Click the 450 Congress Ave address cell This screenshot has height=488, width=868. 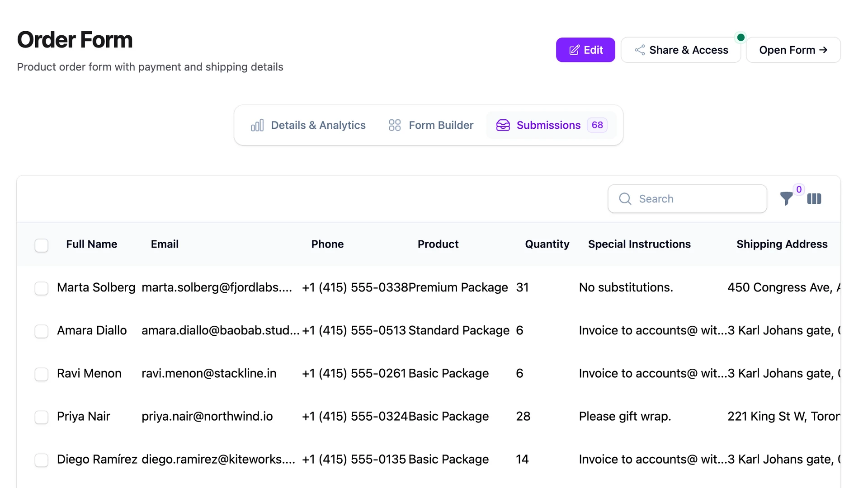point(783,287)
